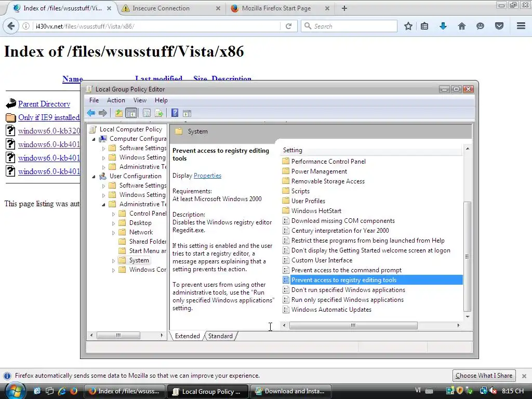Click the Firefox reload button
This screenshot has height=399, width=532.
289,26
